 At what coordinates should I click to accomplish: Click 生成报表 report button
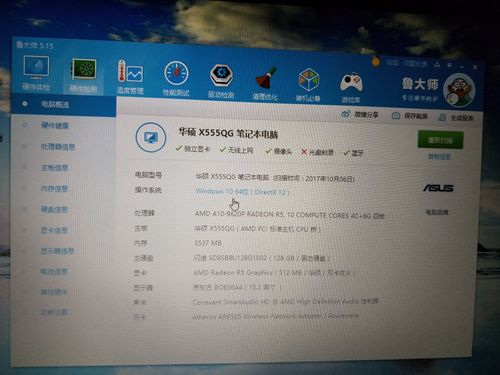456,117
